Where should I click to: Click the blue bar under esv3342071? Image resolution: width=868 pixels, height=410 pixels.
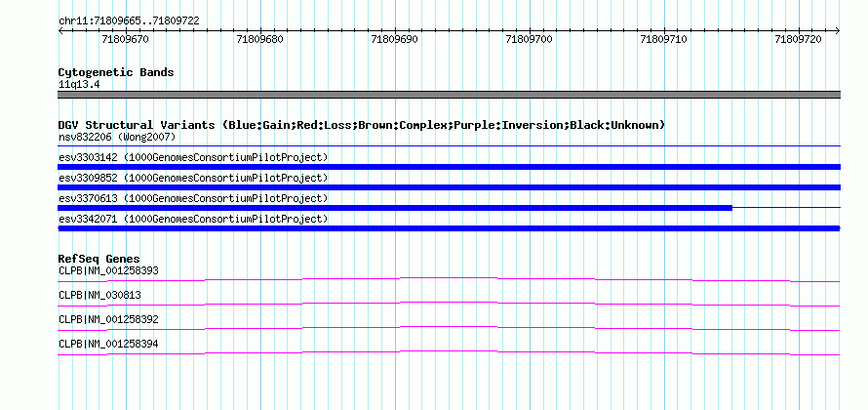pyautogui.click(x=449, y=228)
